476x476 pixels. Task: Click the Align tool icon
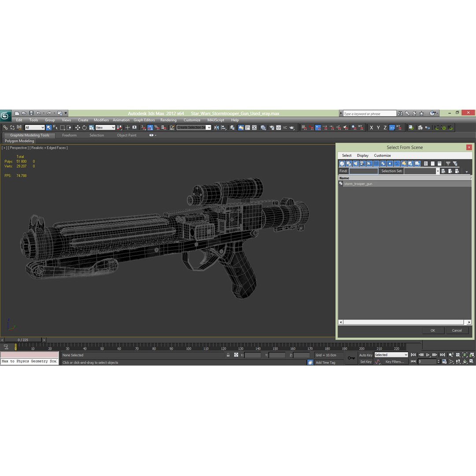(224, 127)
